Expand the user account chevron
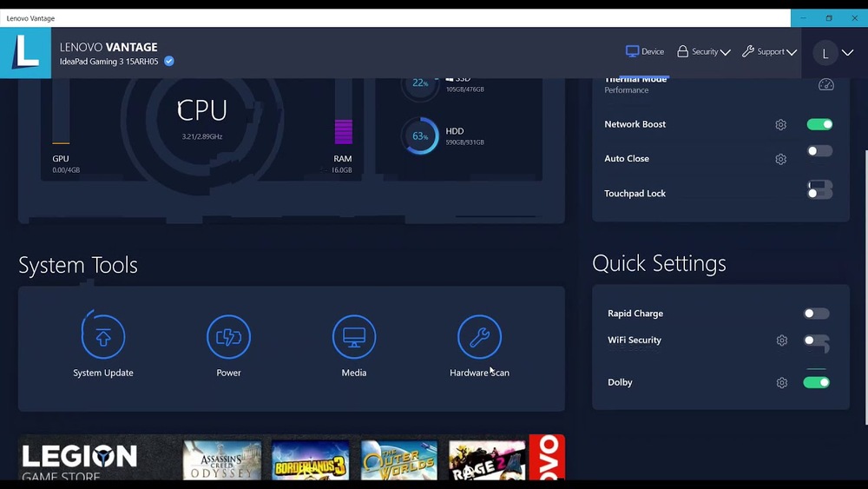 pyautogui.click(x=847, y=53)
